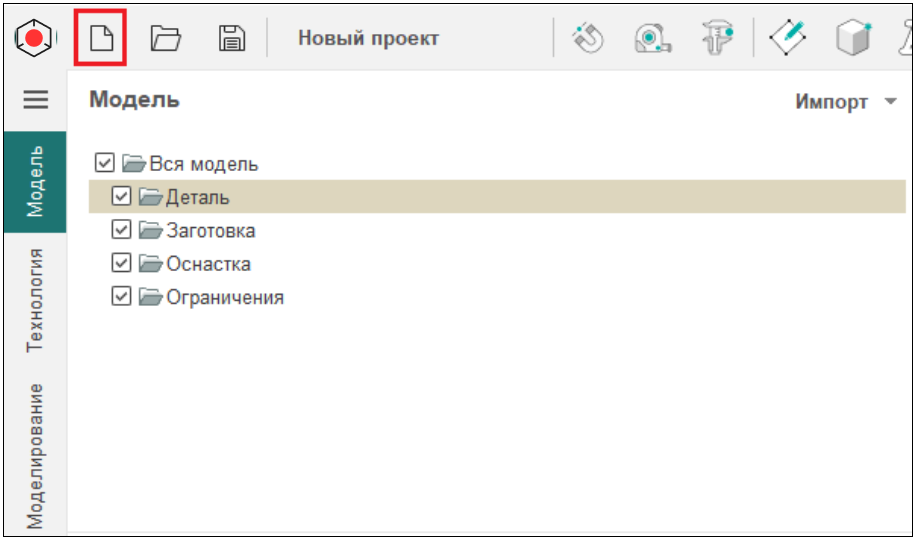
Task: Select the Модель side tab
Action: pyautogui.click(x=36, y=182)
